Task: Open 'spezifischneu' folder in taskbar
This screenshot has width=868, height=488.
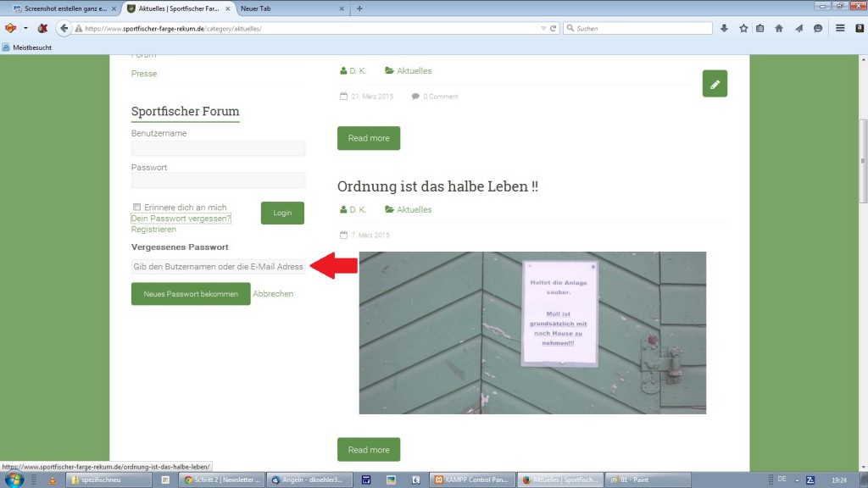Action: (x=108, y=480)
